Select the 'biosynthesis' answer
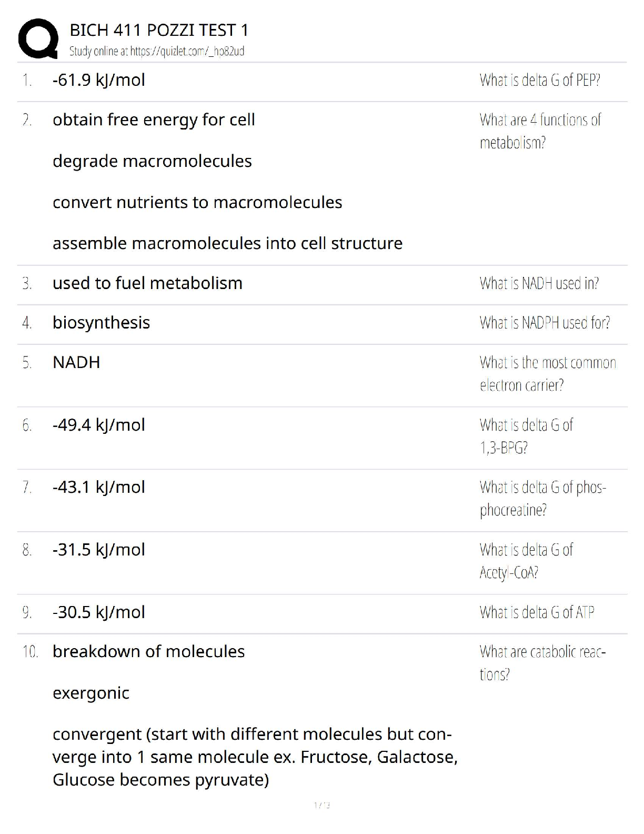 coord(101,323)
